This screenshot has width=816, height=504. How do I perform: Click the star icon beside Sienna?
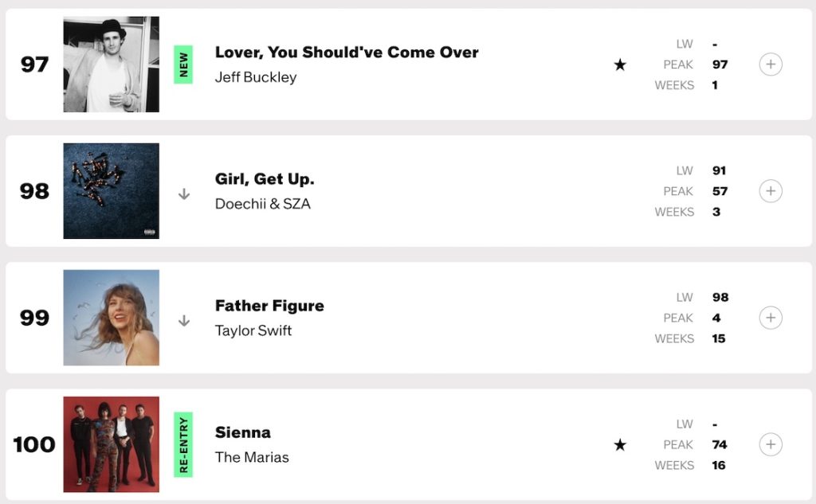tap(620, 445)
